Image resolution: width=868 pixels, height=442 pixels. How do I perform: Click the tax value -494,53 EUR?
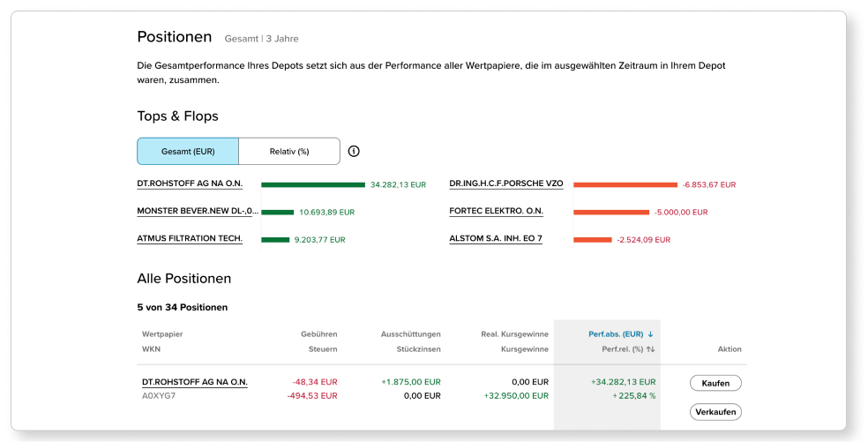pyautogui.click(x=312, y=396)
